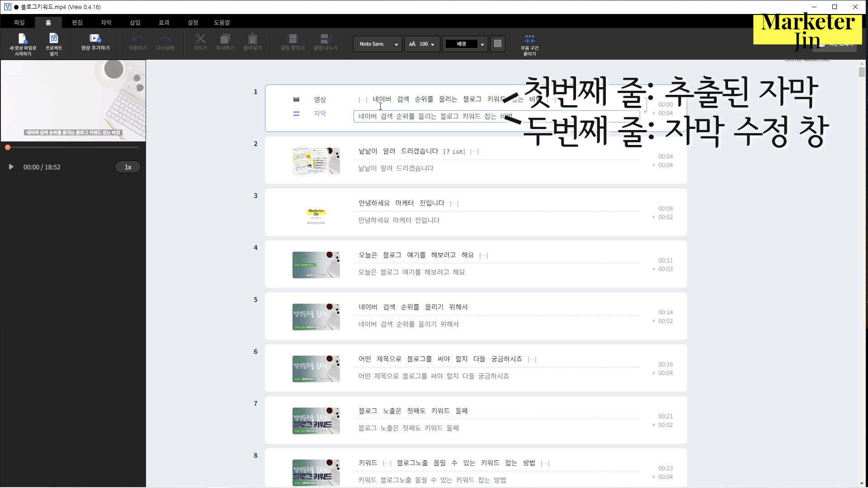
Task: Click the 클립 나누기 icon
Action: tap(325, 39)
